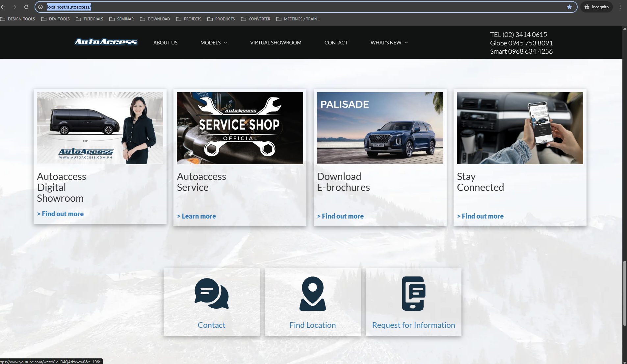Open the Incognito profile indicator
The width and height of the screenshot is (627, 364).
click(596, 7)
